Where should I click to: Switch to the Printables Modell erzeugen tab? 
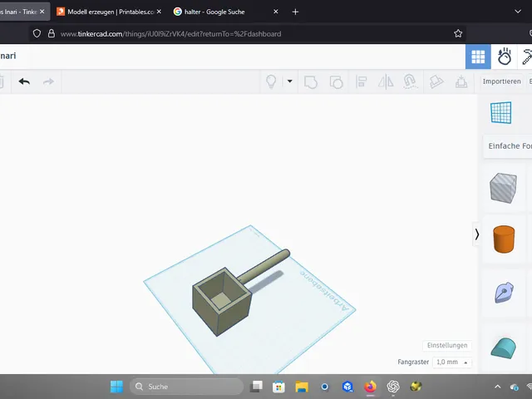coord(107,12)
